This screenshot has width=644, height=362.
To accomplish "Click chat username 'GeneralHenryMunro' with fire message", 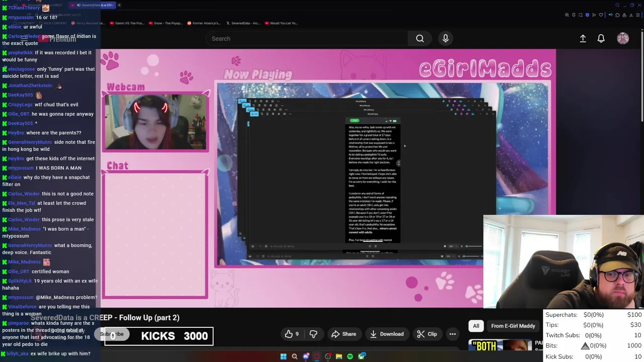I will coord(30,142).
